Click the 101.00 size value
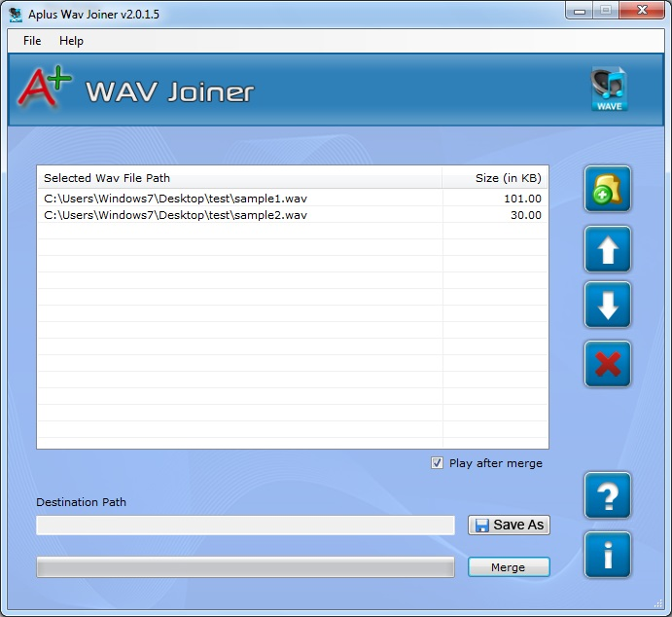The width and height of the screenshot is (672, 617). pyautogui.click(x=522, y=199)
